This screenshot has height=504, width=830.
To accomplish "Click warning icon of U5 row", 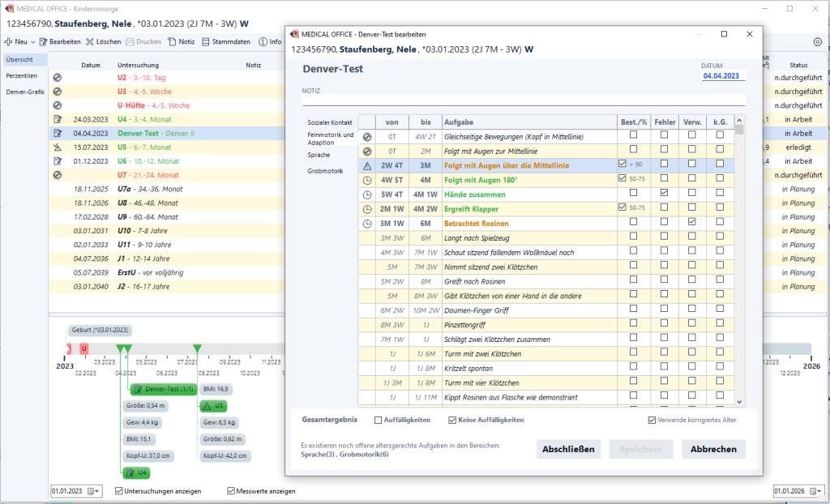I will pyautogui.click(x=58, y=147).
